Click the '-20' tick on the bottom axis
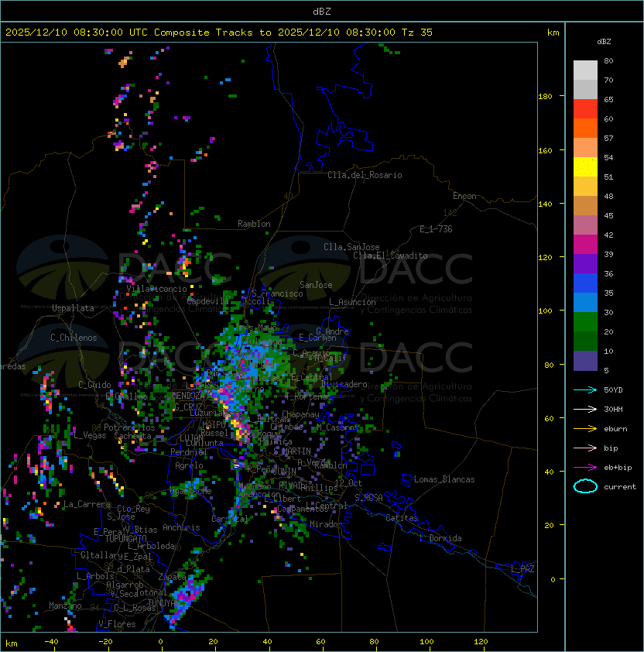This screenshot has width=644, height=652. point(104,642)
